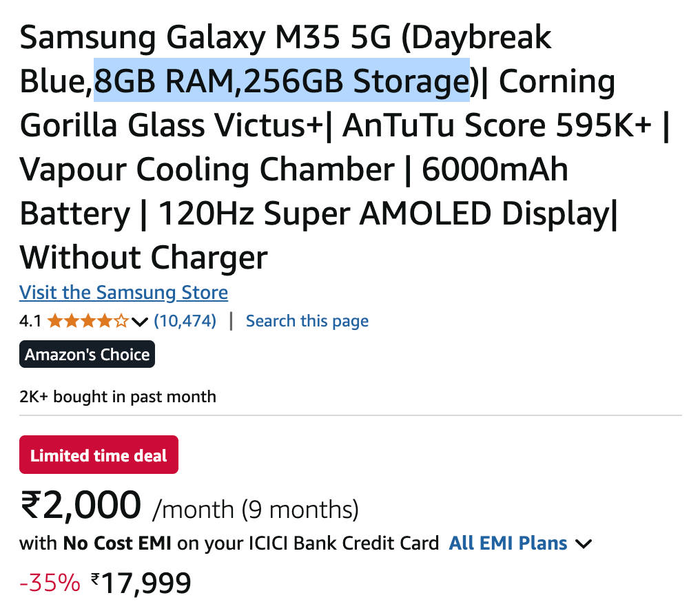Open the All EMI Plans link
The height and width of the screenshot is (602, 700).
pos(508,543)
